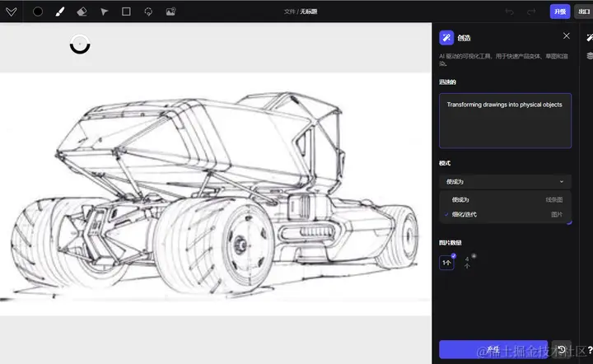This screenshot has height=364, width=593.
Task: Select the Brush tool
Action: pyautogui.click(x=60, y=12)
